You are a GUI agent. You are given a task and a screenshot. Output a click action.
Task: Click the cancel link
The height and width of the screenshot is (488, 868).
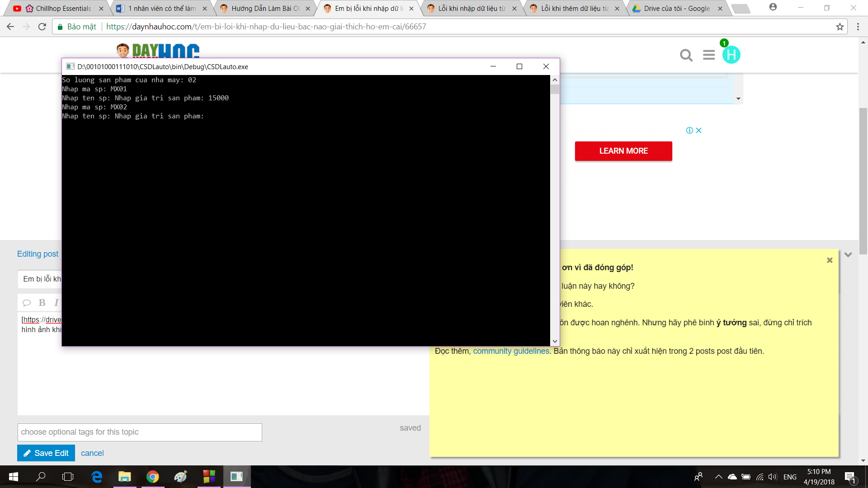[x=92, y=453]
